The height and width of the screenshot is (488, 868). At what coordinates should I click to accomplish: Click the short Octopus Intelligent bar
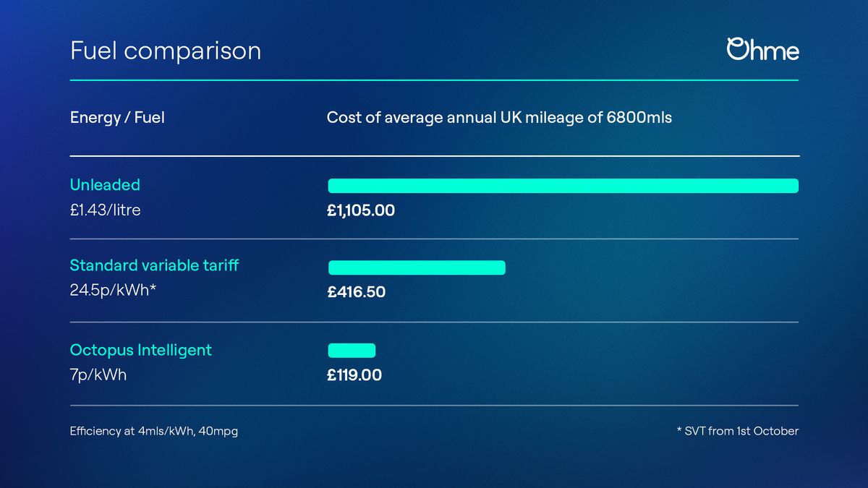(352, 351)
